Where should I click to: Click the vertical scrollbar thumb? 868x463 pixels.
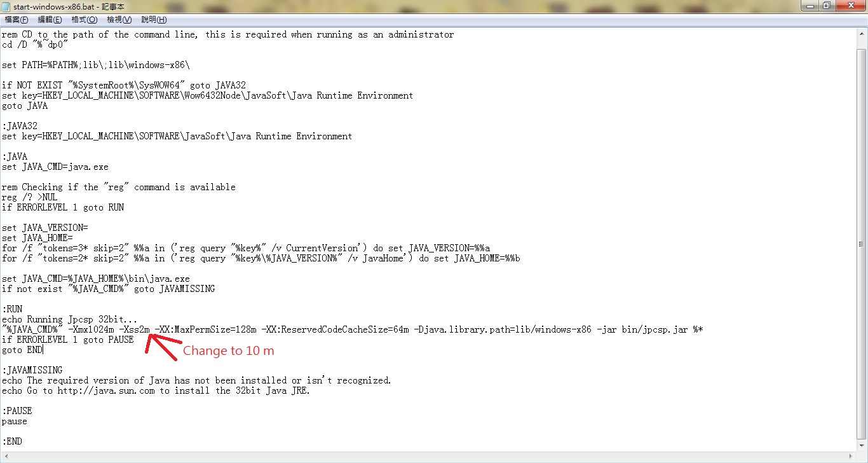(x=862, y=244)
